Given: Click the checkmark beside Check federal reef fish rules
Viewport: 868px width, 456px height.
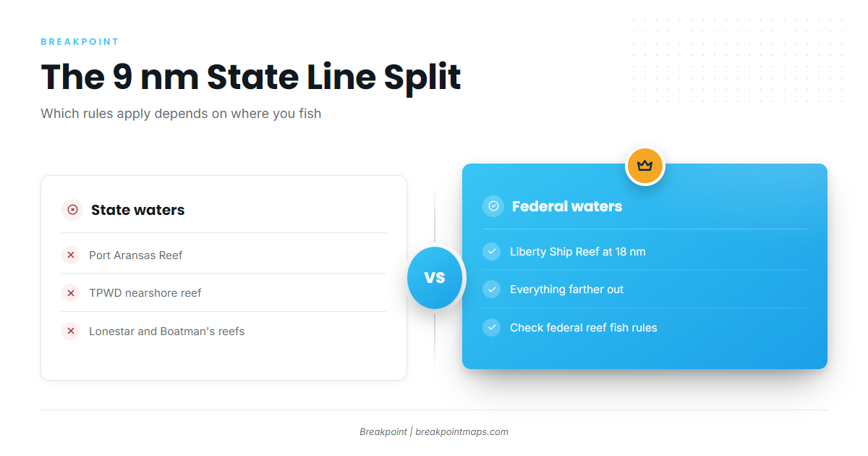Looking at the screenshot, I should click(492, 328).
